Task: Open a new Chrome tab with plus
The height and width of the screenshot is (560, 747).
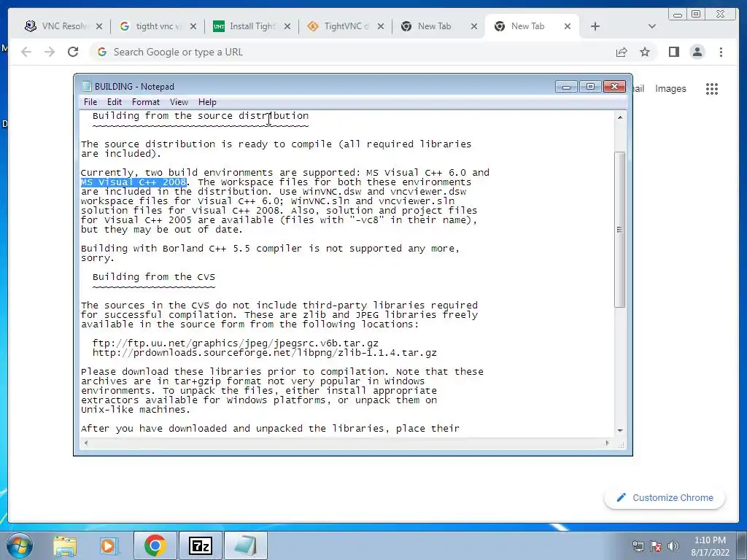Action: point(595,27)
